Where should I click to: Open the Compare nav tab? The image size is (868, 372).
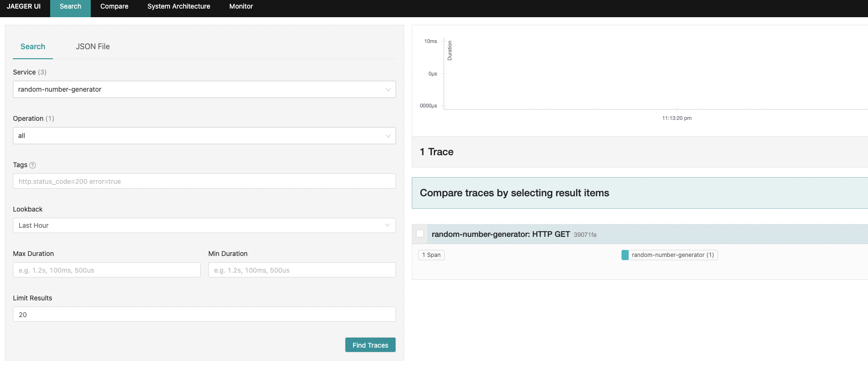pos(114,7)
